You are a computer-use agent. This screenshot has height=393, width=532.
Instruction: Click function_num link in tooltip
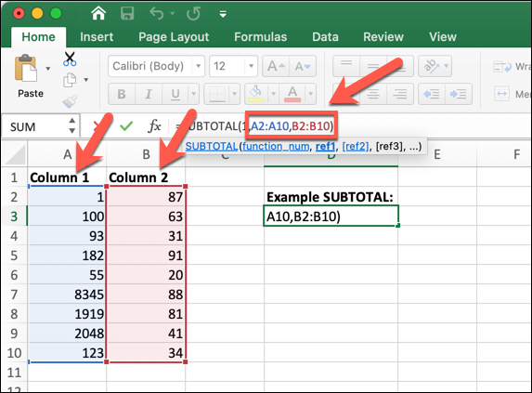(x=276, y=146)
